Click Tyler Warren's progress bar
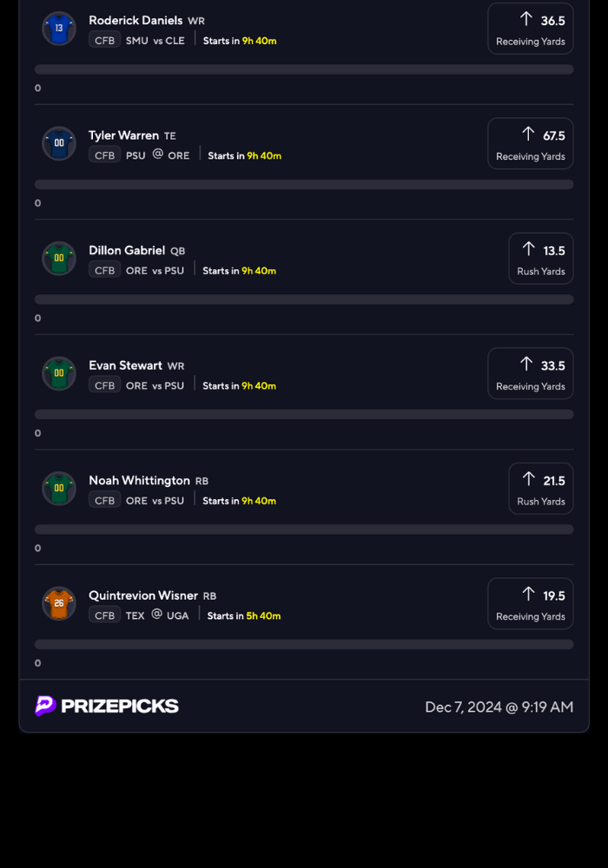Viewport: 608px width, 868px height. tap(304, 184)
